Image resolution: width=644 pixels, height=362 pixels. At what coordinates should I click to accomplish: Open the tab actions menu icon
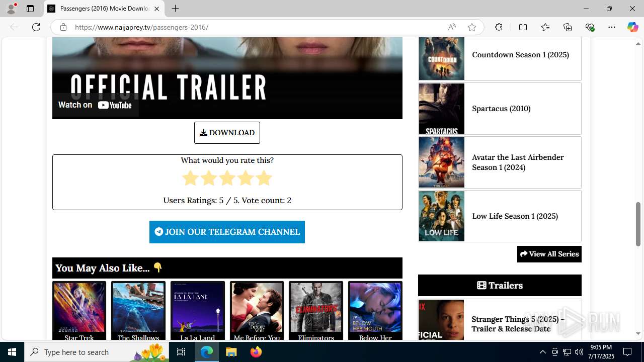click(30, 9)
